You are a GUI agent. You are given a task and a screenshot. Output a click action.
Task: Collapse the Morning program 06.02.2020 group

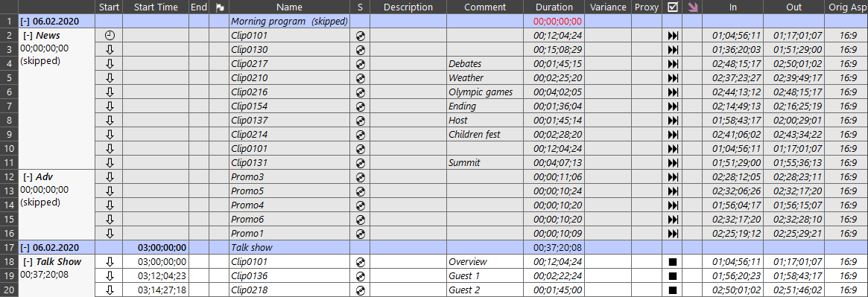25,22
